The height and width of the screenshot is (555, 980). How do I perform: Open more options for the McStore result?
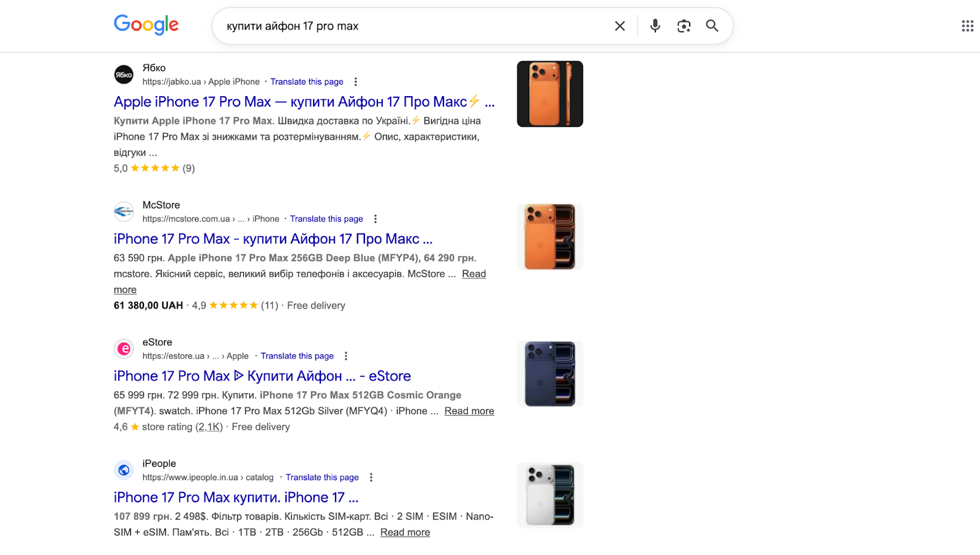click(x=375, y=219)
